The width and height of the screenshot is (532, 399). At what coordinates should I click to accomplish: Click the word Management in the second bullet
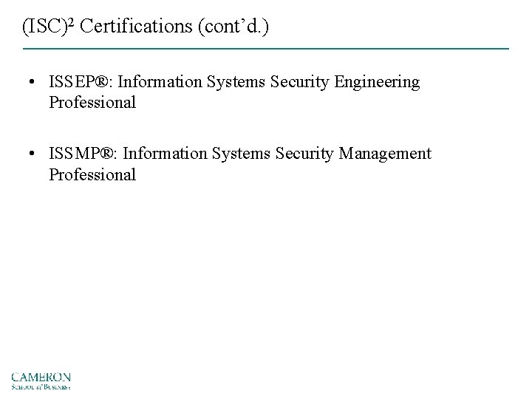click(x=385, y=154)
